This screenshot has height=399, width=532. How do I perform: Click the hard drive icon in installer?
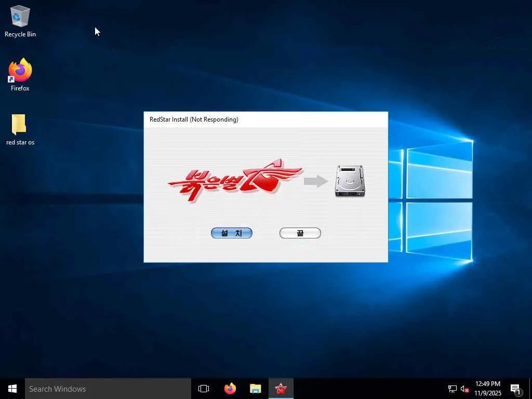coord(350,180)
